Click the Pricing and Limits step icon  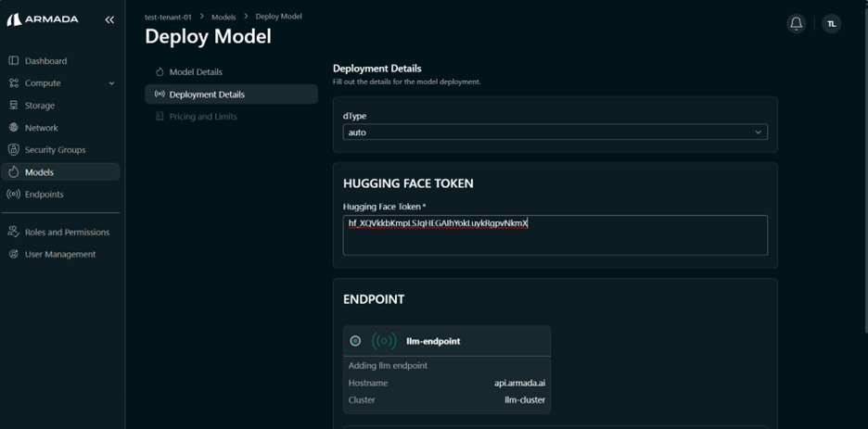click(x=160, y=116)
